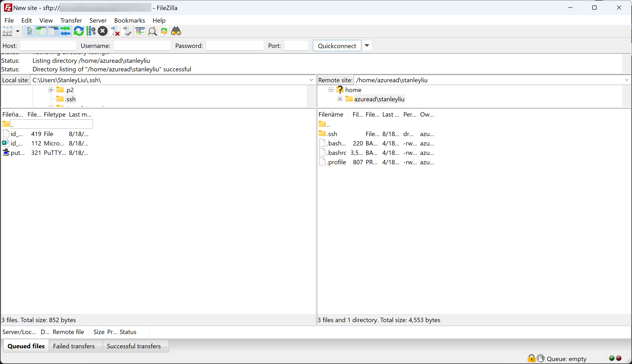
Task: Open the Quickconnect history dropdown arrow
Action: [x=367, y=45]
